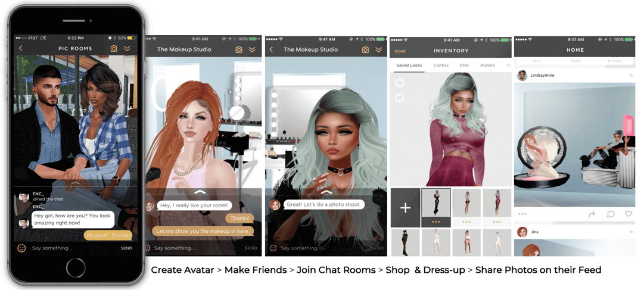Viewport: 644px width, 290px height.
Task: Tap the camera icon in Pic Rooms header
Action: (x=114, y=48)
